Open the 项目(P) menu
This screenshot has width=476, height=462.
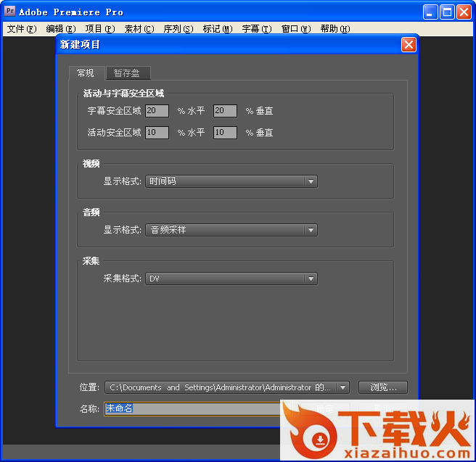(x=100, y=29)
